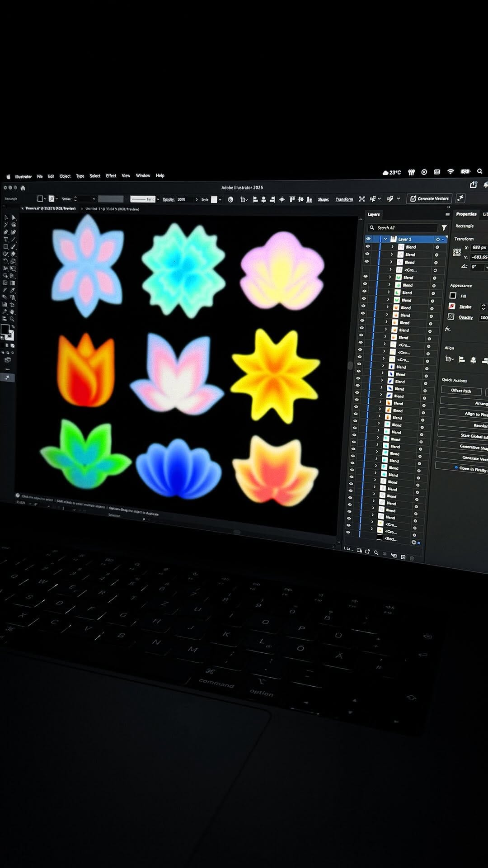Click the target circle of the <Rect...> row

coord(413,542)
